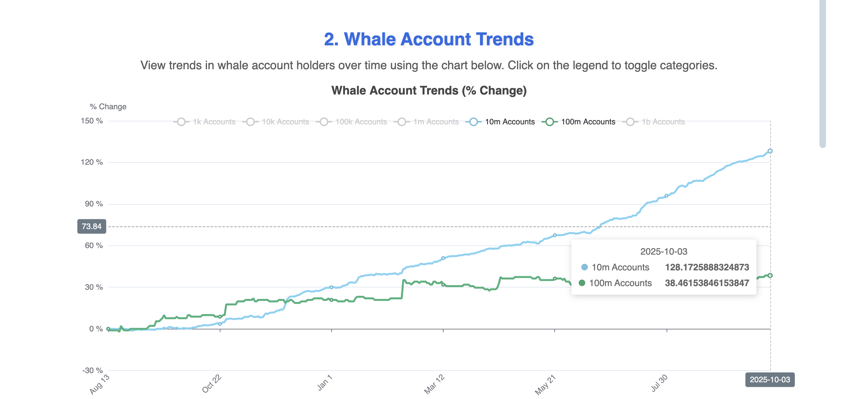Click the 73.84 y-axis pointer label

click(92, 226)
